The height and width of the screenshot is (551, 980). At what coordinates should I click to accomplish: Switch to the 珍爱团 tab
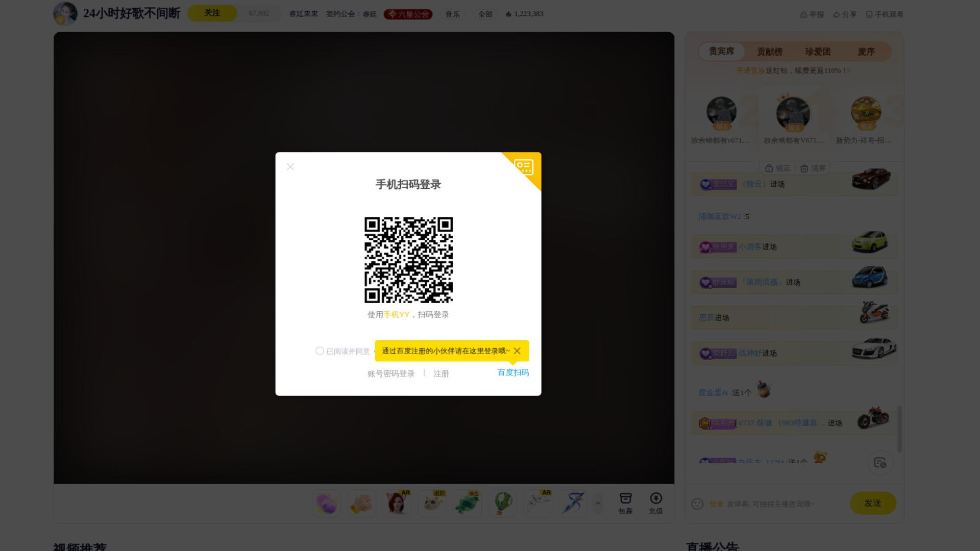818,52
